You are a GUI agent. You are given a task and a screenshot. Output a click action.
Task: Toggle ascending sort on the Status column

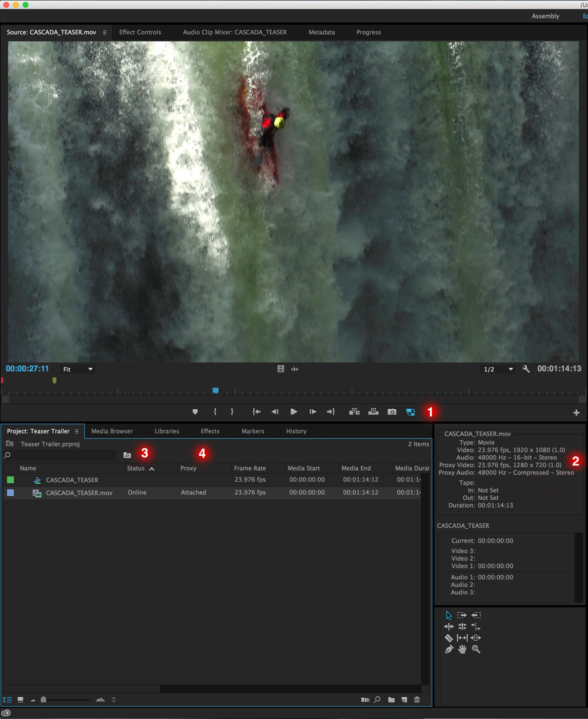coord(151,468)
